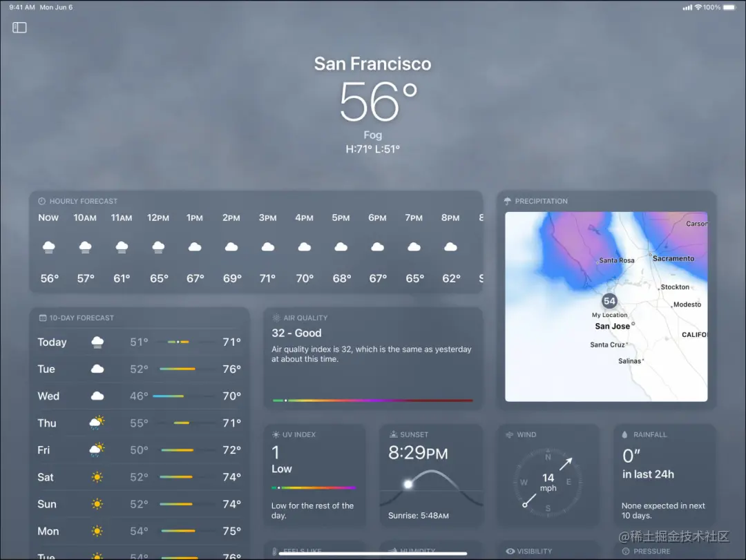The height and width of the screenshot is (560, 746).
Task: Tap the fog icon in Today row
Action: [x=97, y=342]
